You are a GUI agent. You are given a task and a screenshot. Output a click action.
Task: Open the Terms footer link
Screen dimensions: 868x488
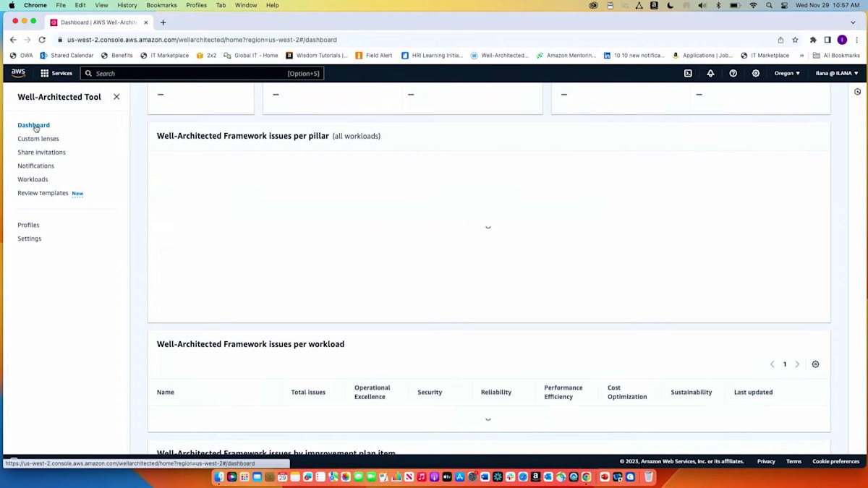click(793, 461)
